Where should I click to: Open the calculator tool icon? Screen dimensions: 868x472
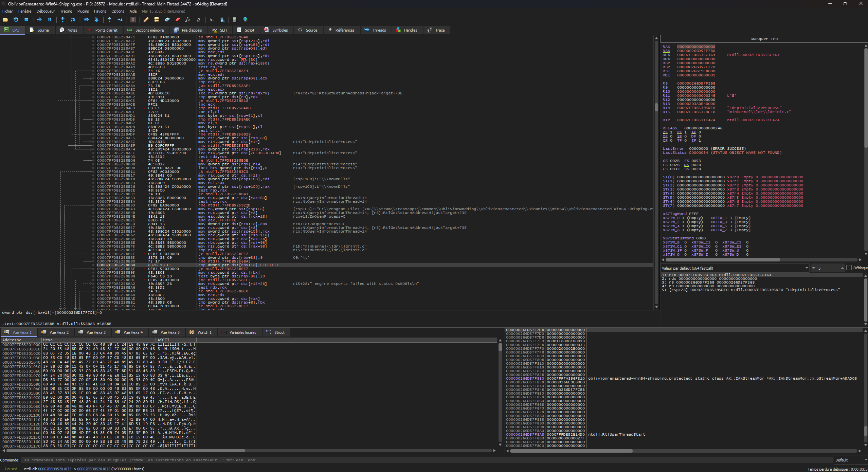point(235,20)
